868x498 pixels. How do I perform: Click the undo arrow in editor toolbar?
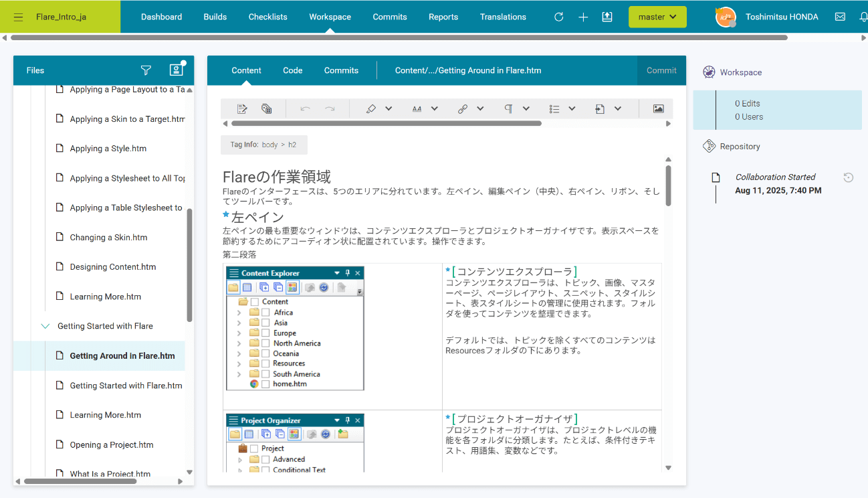pyautogui.click(x=305, y=108)
